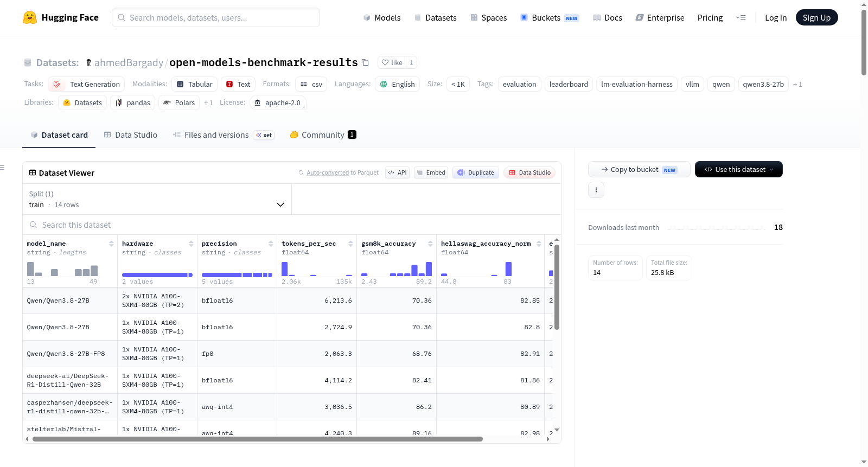The image size is (868, 467).
Task: Click the table vertical scrollbar
Action: coord(557,287)
